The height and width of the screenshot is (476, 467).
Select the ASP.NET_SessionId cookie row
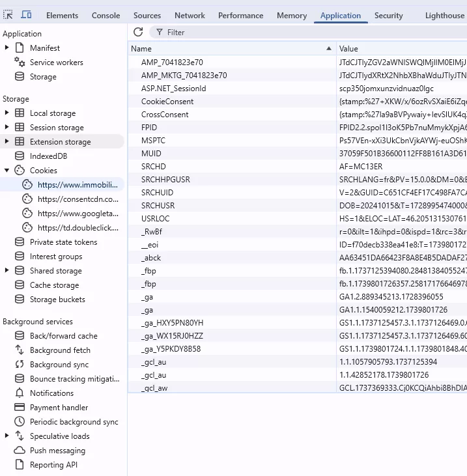coord(173,89)
